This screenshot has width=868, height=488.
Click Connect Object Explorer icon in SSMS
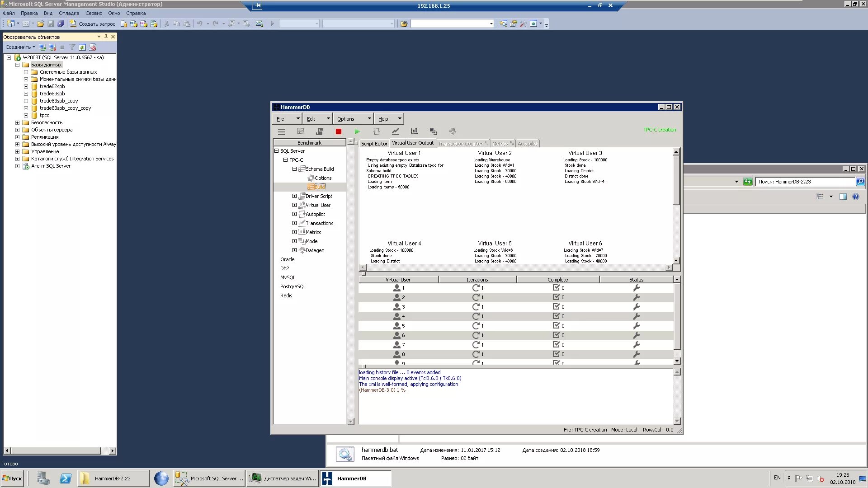pyautogui.click(x=42, y=47)
